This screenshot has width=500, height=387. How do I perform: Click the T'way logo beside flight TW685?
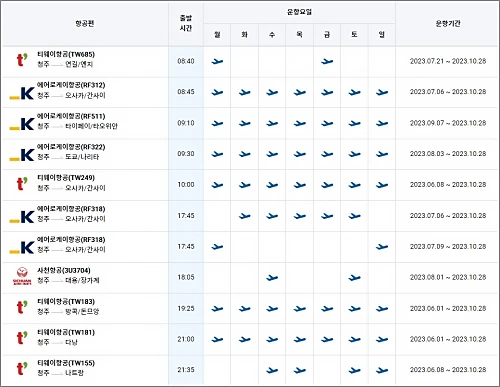point(22,60)
